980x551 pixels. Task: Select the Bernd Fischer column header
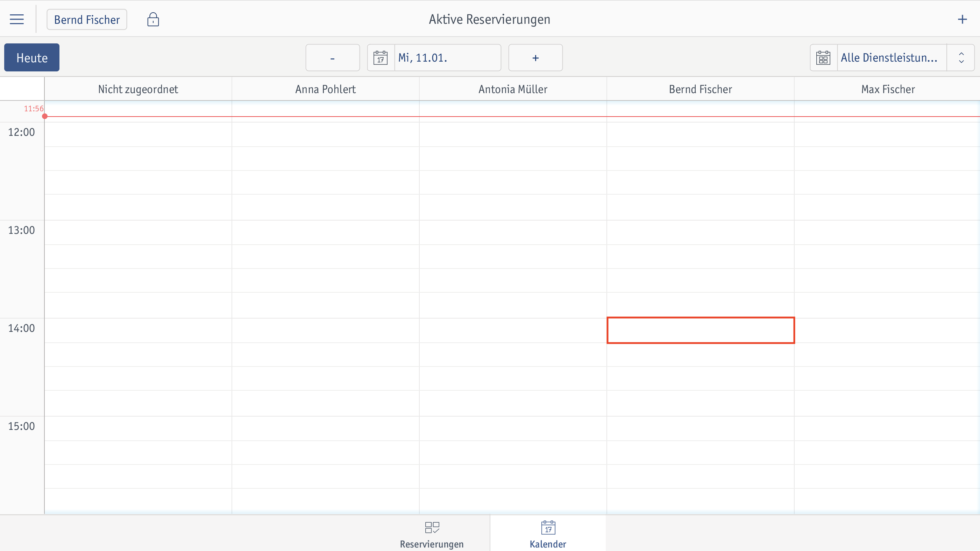701,89
